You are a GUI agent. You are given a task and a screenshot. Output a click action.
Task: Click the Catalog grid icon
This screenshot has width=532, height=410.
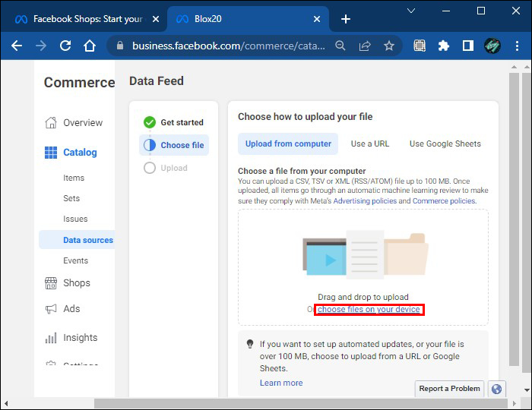[x=51, y=153]
